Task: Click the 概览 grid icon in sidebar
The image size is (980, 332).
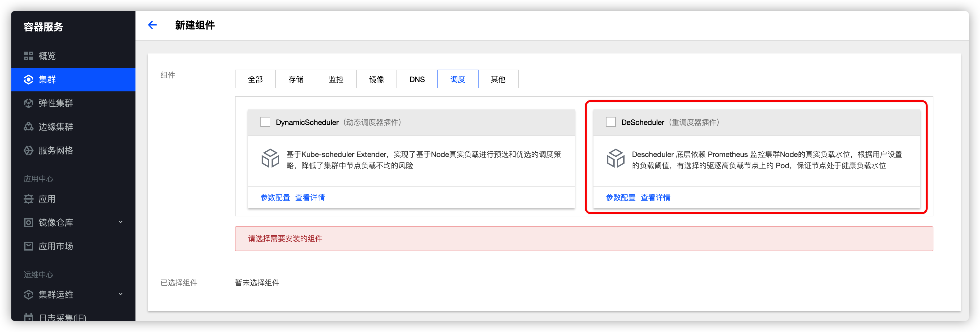Action: tap(29, 56)
